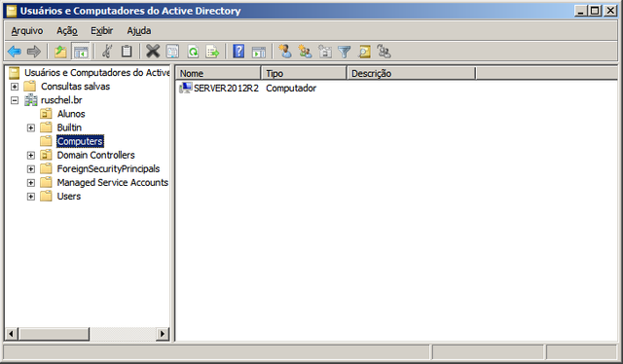Maximize the Active Directory window
Screen dimensions: 623x364
(595, 11)
